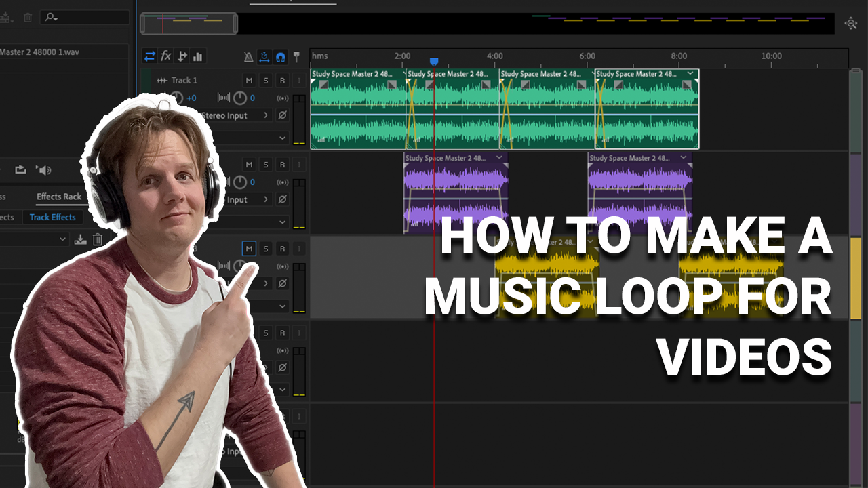Click Track 1 volume value +0
Viewport: 868px width, 488px height.
click(x=191, y=98)
